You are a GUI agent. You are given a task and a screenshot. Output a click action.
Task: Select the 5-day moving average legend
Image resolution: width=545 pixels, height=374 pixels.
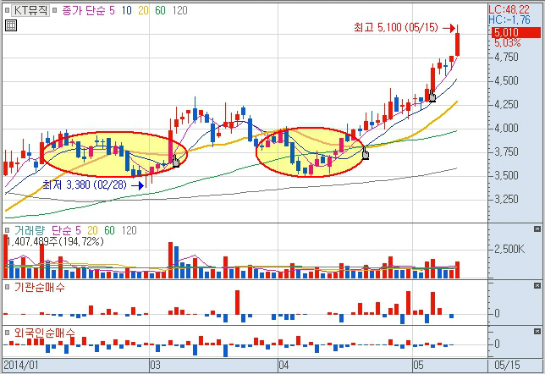click(112, 11)
